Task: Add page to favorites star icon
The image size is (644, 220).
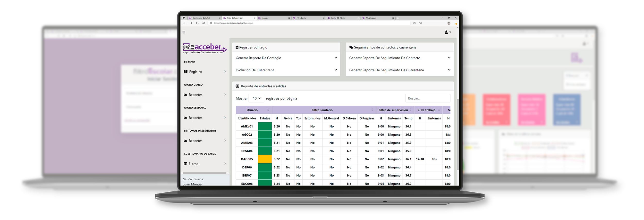Action: (414, 23)
